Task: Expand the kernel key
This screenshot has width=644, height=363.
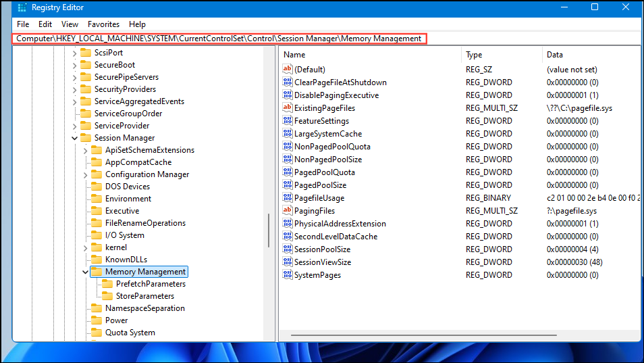Action: (85, 247)
